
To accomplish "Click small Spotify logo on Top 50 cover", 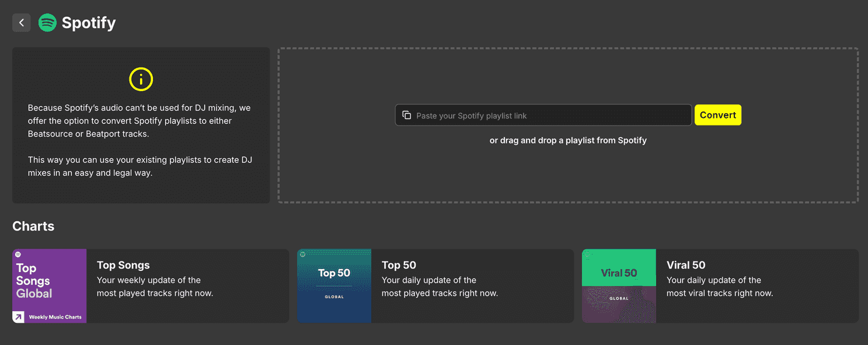I will click(303, 255).
